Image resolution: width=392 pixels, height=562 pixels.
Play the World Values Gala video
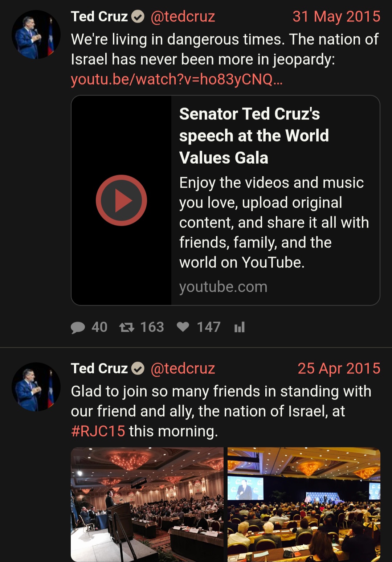tap(121, 200)
